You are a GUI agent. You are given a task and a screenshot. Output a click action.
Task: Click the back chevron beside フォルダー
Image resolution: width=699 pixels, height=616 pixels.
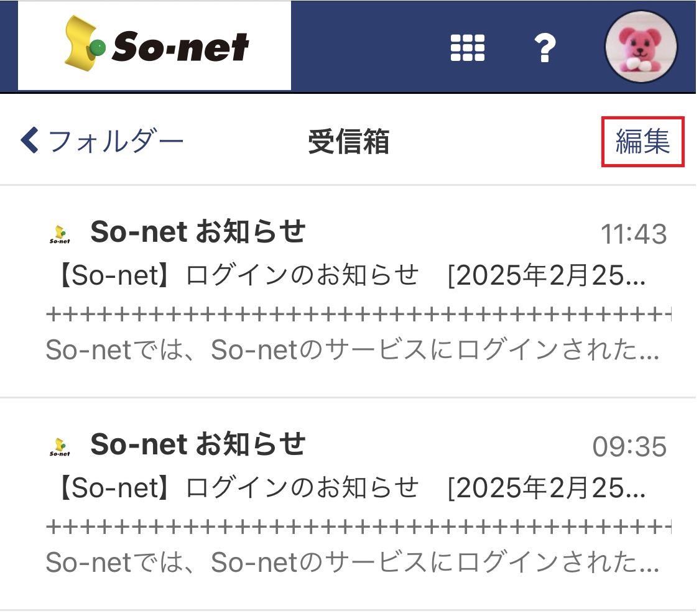pyautogui.click(x=29, y=141)
